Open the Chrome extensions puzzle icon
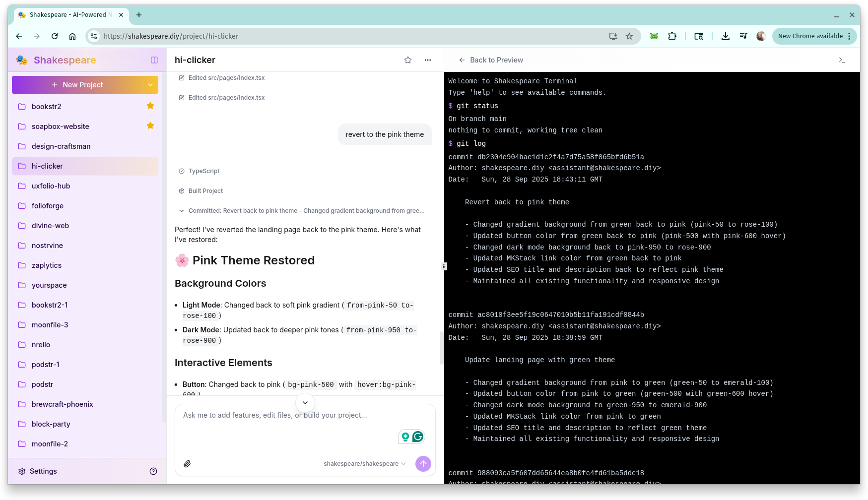Viewport: 868px width, 500px height. (672, 36)
